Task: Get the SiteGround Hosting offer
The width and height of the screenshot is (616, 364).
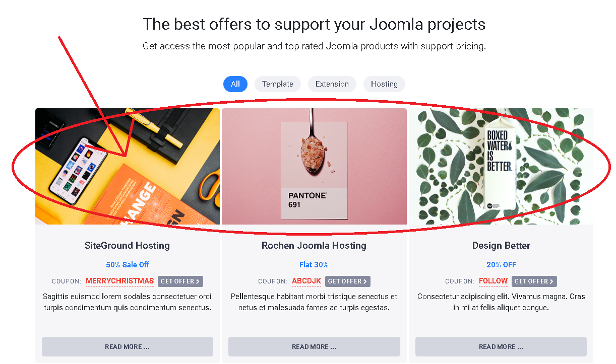Action: (180, 281)
